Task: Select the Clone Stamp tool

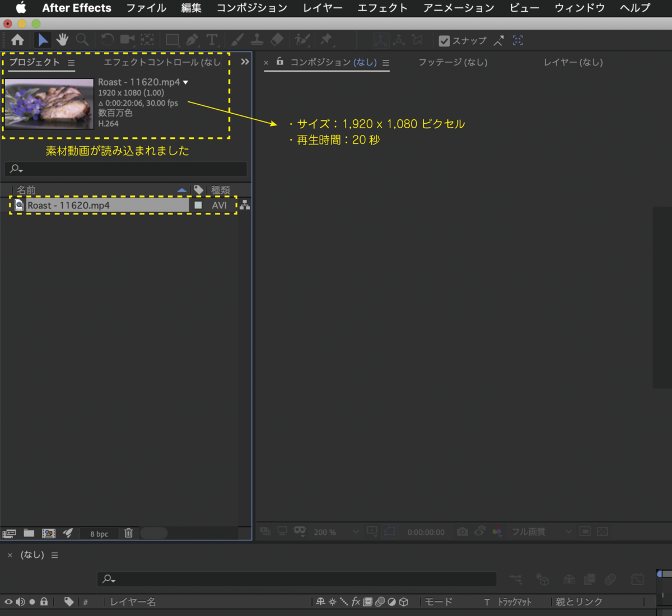Action: pyautogui.click(x=257, y=40)
